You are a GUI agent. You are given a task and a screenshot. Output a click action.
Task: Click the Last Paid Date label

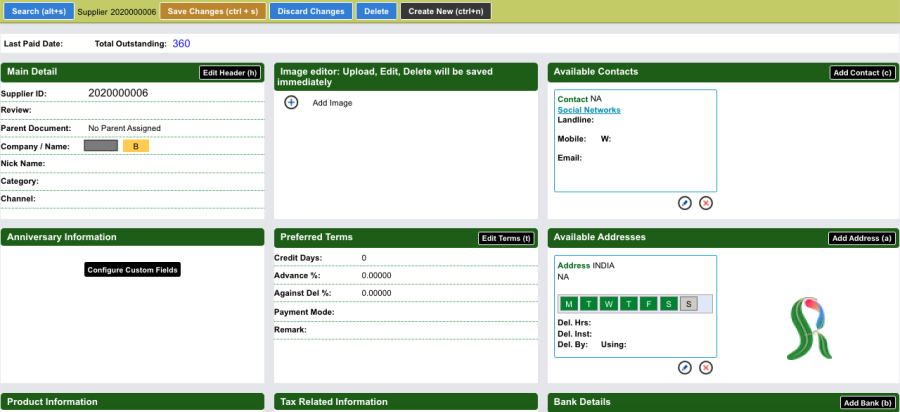33,44
